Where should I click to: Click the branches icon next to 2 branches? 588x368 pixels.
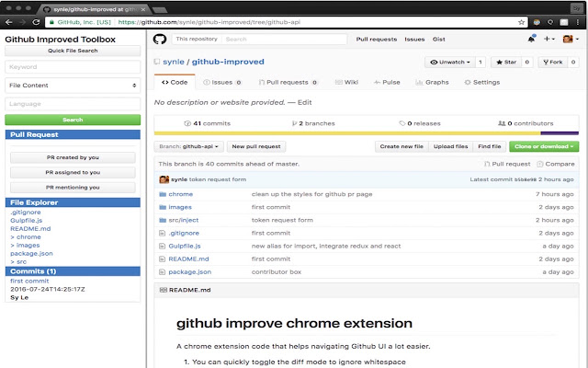[294, 123]
